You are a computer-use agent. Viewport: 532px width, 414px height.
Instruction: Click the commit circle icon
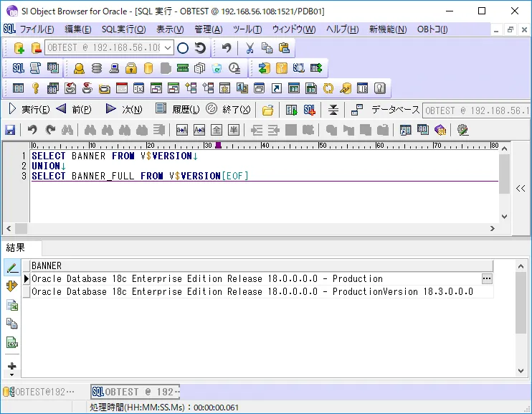[x=183, y=48]
